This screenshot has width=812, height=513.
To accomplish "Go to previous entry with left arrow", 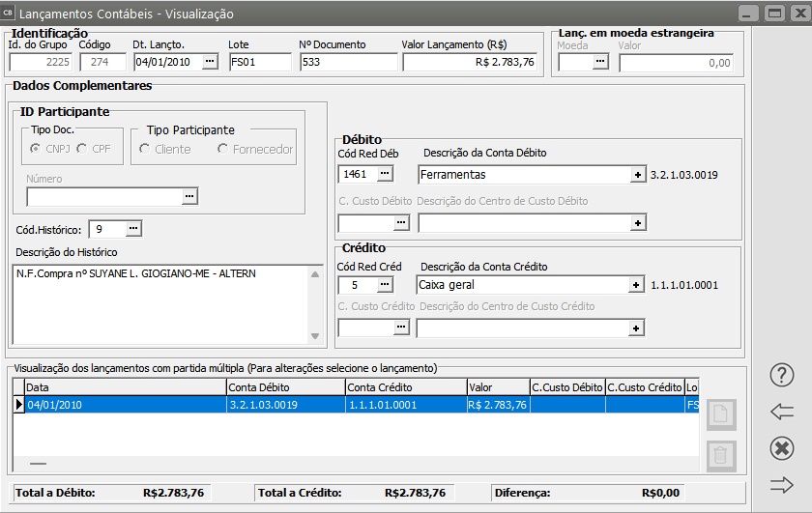I will (781, 412).
